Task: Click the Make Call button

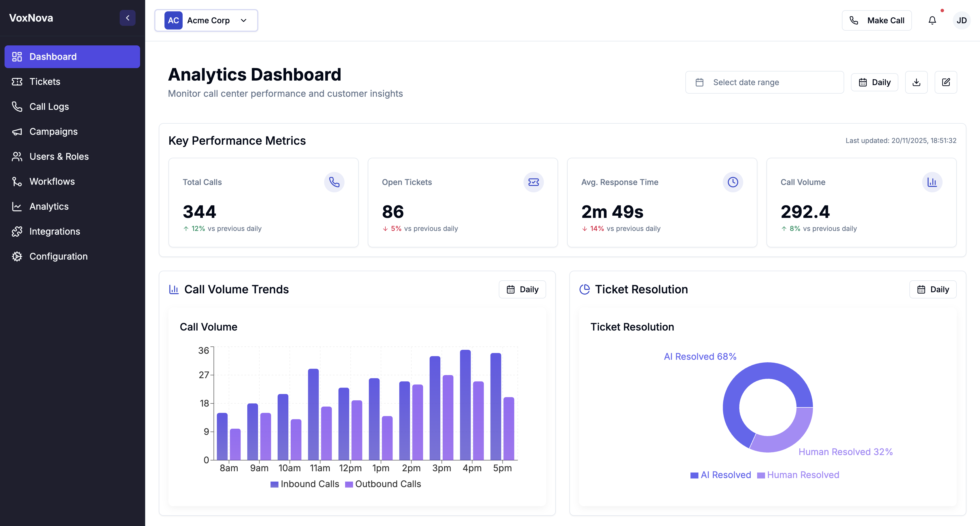Action: pos(876,20)
